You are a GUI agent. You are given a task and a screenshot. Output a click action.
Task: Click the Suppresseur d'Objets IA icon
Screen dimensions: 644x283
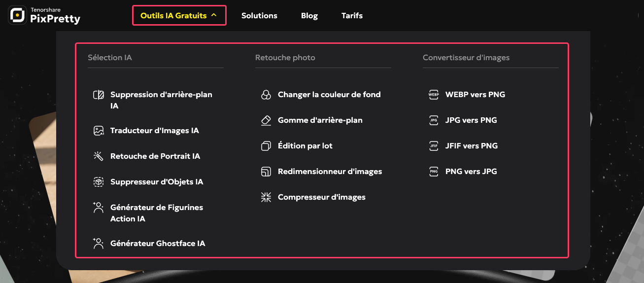99,182
